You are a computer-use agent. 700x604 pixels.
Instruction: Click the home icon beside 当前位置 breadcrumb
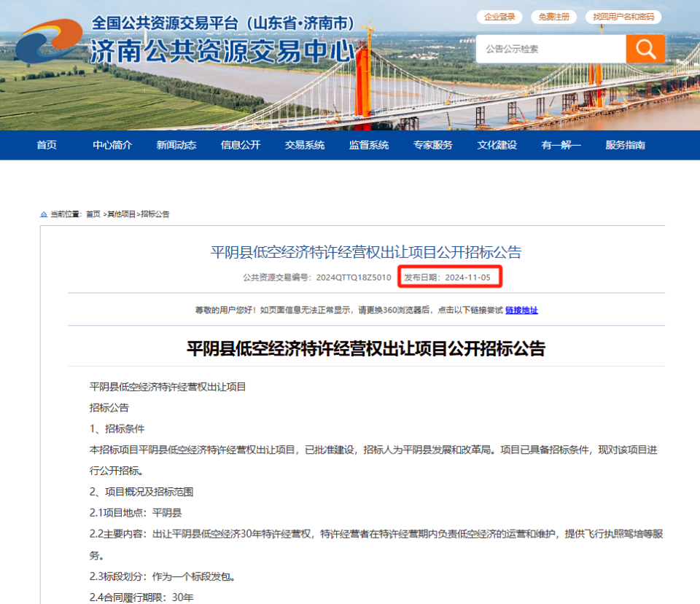coord(42,213)
